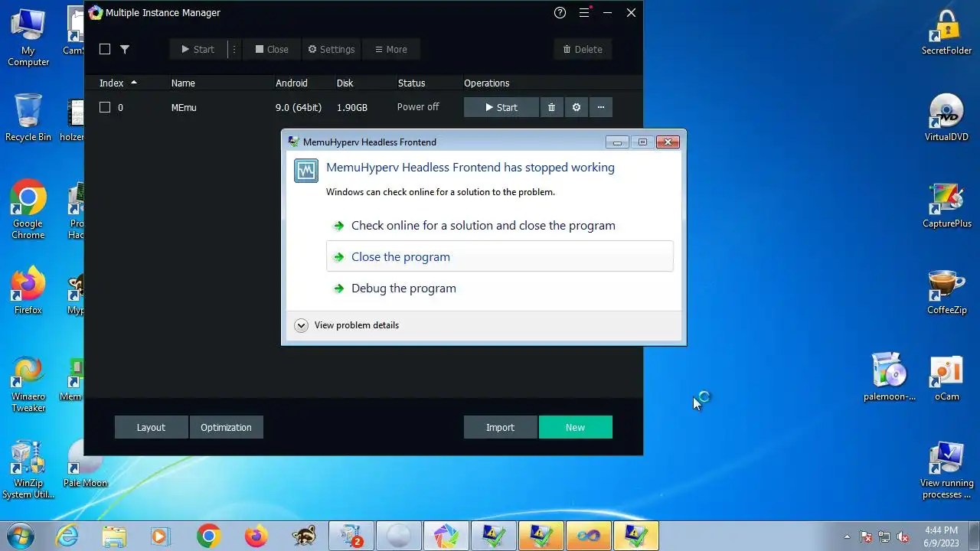Click the taskbar clock showing 4:44 PM

pyautogui.click(x=941, y=536)
